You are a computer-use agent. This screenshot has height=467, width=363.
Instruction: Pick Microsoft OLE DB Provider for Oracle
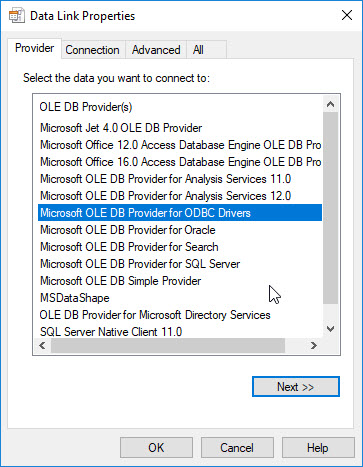[128, 230]
